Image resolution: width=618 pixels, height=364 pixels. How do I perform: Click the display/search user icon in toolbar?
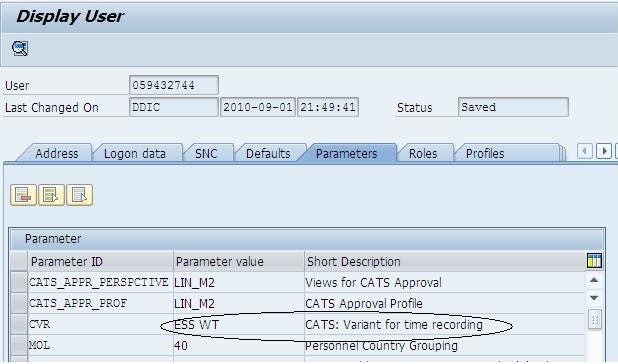click(20, 48)
